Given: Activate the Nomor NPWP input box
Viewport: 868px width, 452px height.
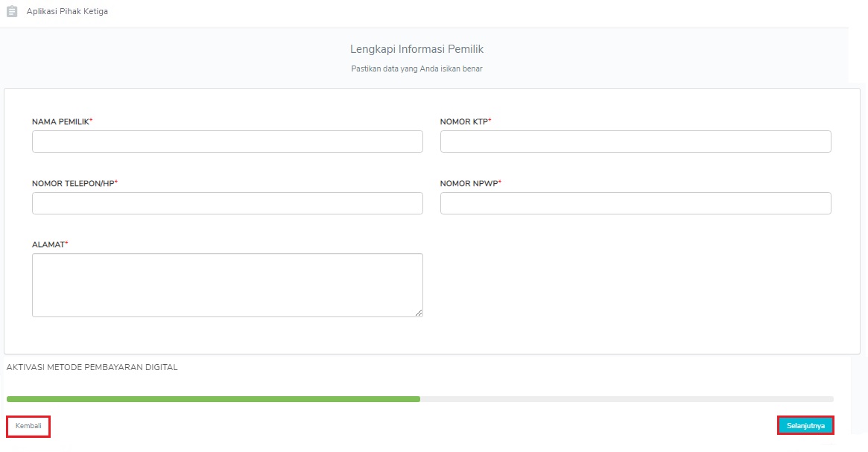Looking at the screenshot, I should [x=636, y=203].
